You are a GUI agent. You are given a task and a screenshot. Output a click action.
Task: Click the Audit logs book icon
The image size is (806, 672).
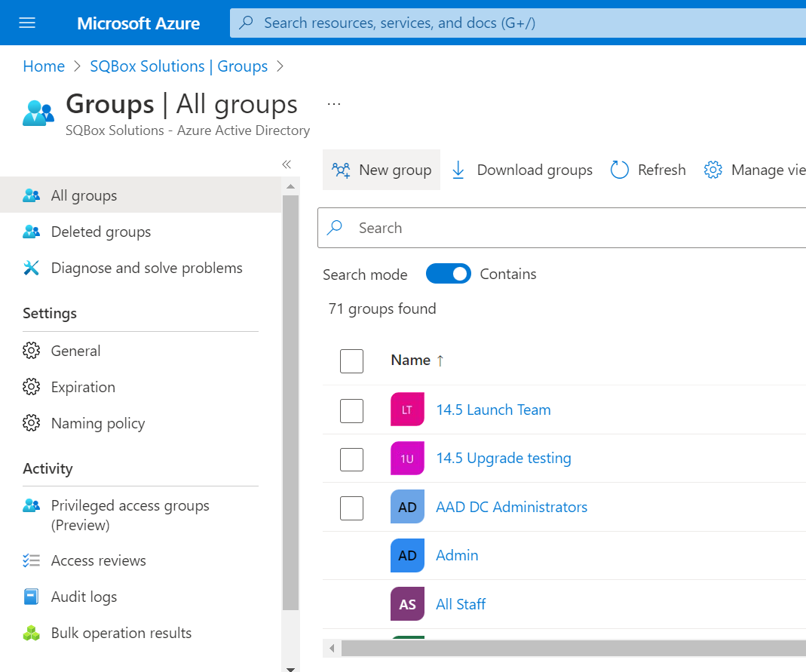pos(32,597)
